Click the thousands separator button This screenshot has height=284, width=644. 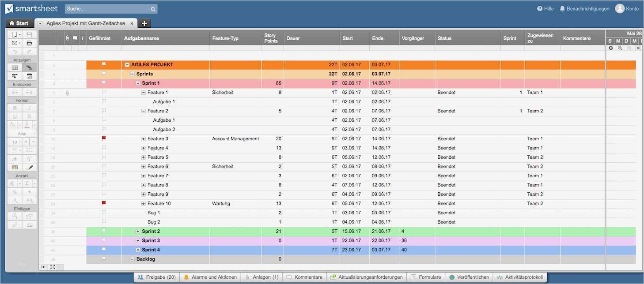click(29, 192)
